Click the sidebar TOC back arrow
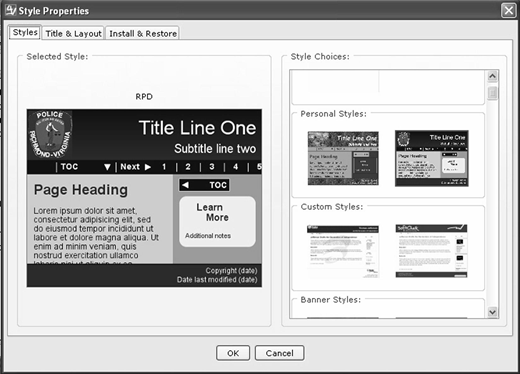Screen dimensions: 520x374 tap(185, 185)
